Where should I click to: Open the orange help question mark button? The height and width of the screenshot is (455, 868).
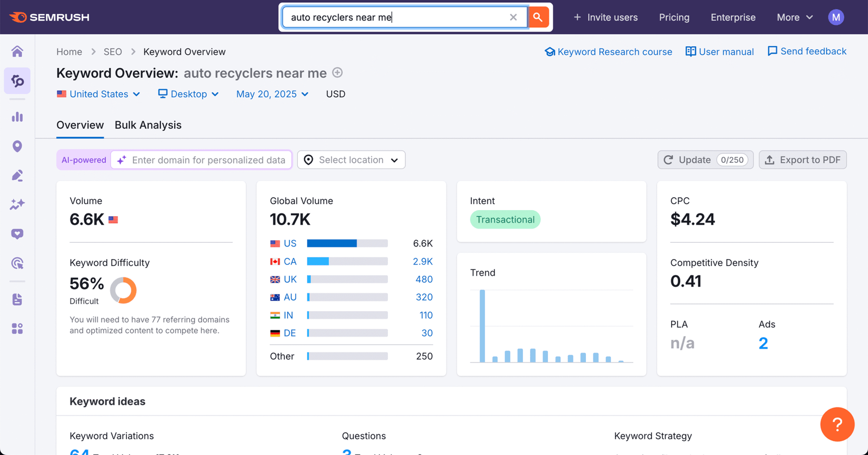837,424
